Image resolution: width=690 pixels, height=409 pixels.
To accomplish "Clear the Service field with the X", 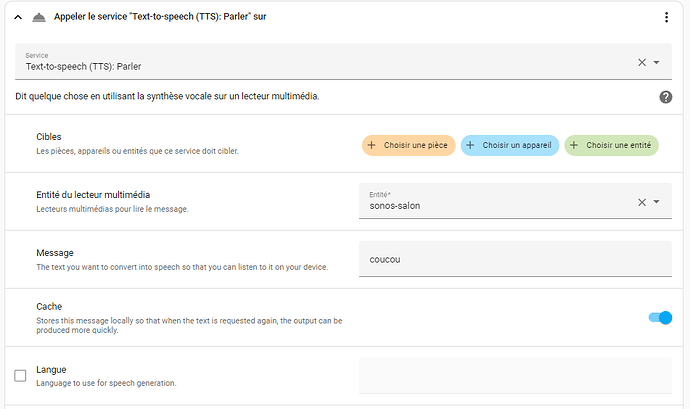I will pyautogui.click(x=642, y=63).
